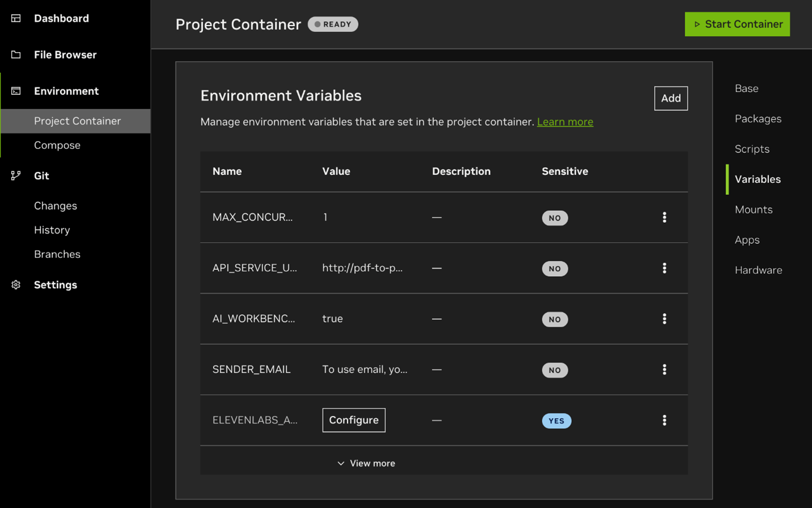Click the MAX_CONCUR... variable name
Screen dimensions: 812x508
(x=253, y=217)
